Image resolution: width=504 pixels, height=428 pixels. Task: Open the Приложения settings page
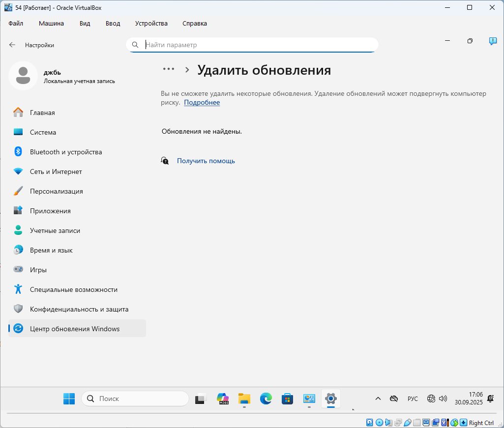(50, 211)
